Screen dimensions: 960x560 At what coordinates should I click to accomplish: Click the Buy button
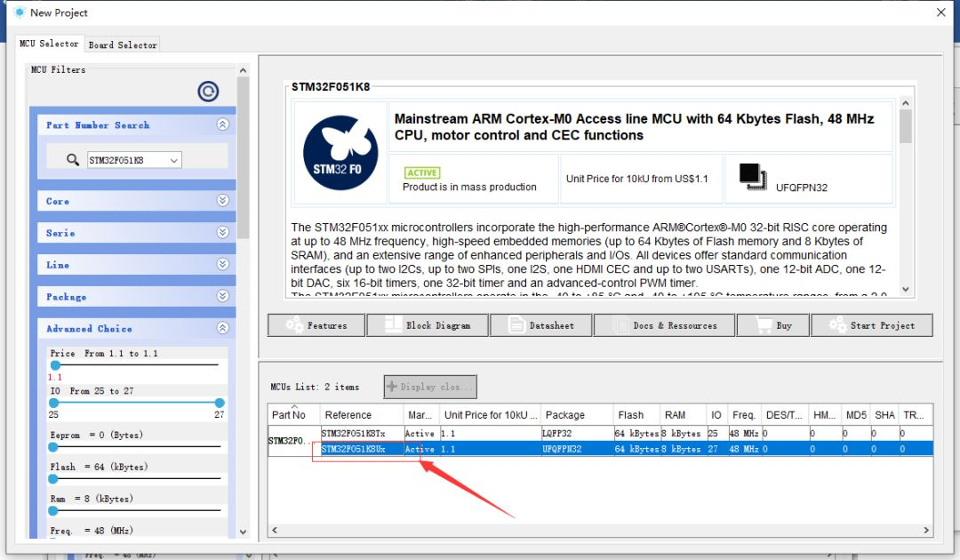[x=773, y=325]
